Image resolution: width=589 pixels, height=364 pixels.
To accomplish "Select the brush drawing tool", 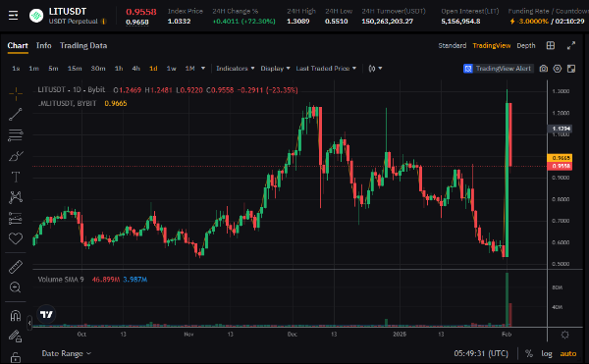I will click(x=16, y=156).
